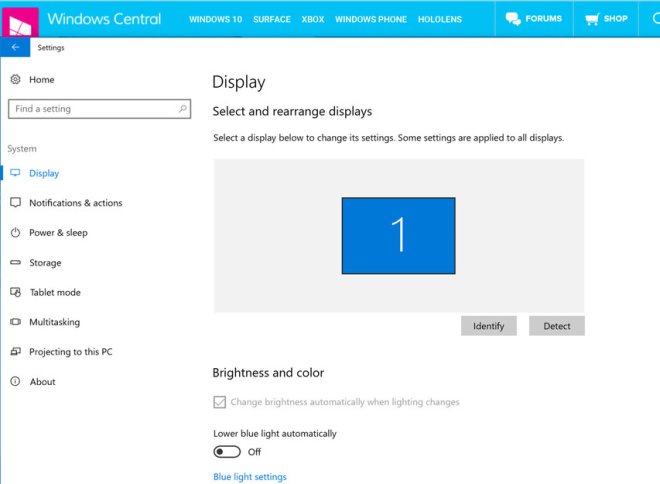
Task: Click the About info icon
Action: [15, 381]
